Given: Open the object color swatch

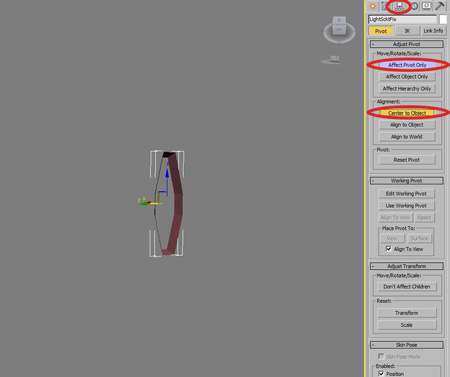Looking at the screenshot, I should 443,19.
